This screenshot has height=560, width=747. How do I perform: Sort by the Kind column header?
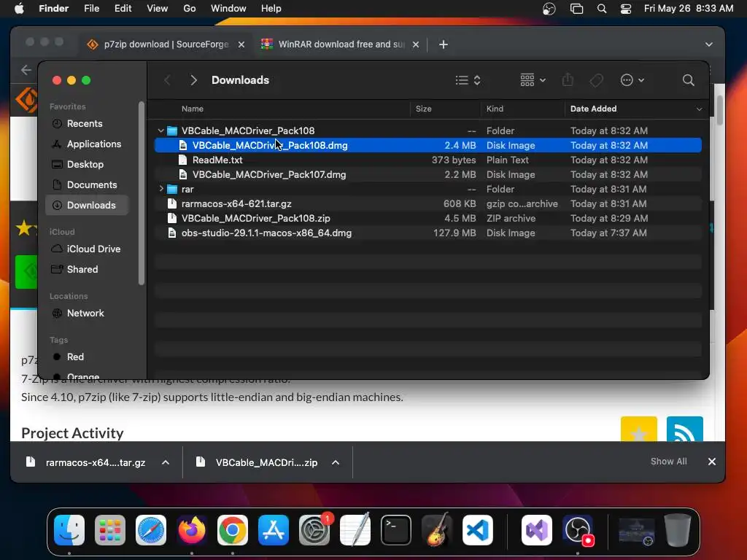pyautogui.click(x=495, y=109)
